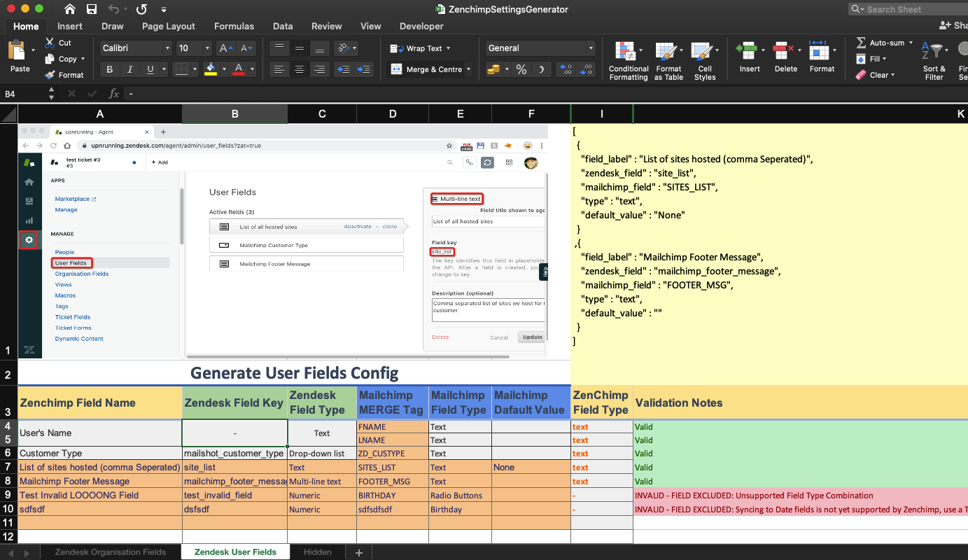
Task: Open the font name Calibri dropdown
Action: click(167, 48)
